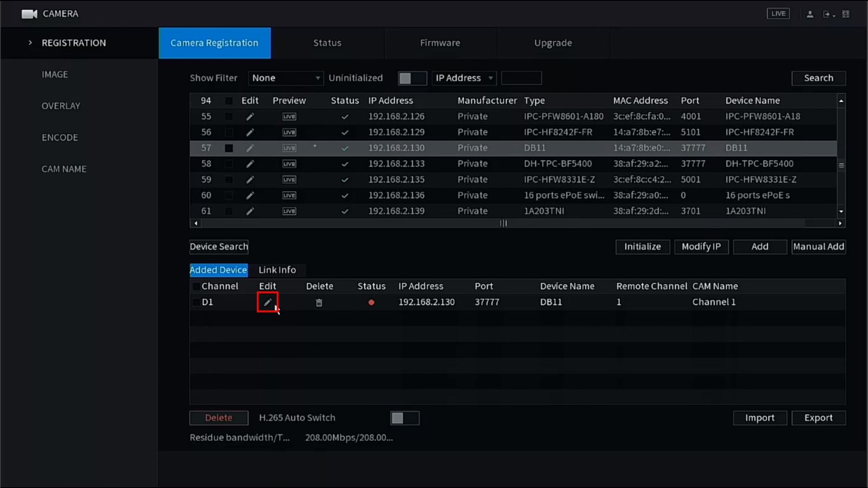The image size is (868, 488).
Task: Toggle the Uninitialized switch
Action: coord(412,78)
